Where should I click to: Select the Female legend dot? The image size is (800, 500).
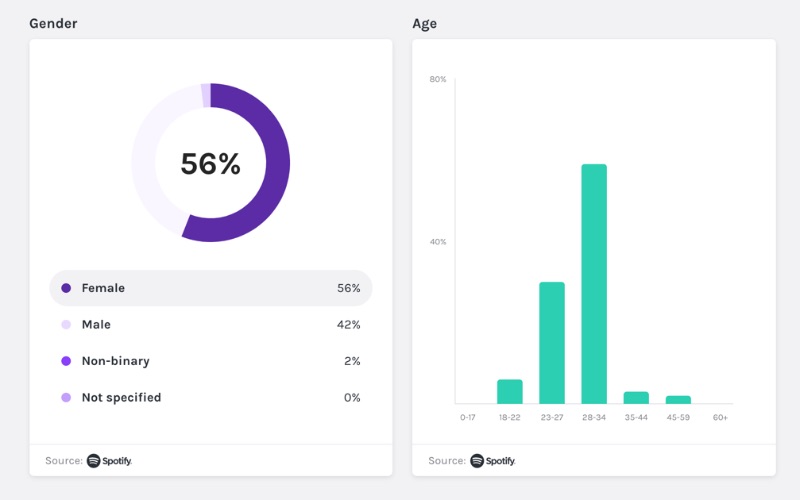click(x=66, y=288)
